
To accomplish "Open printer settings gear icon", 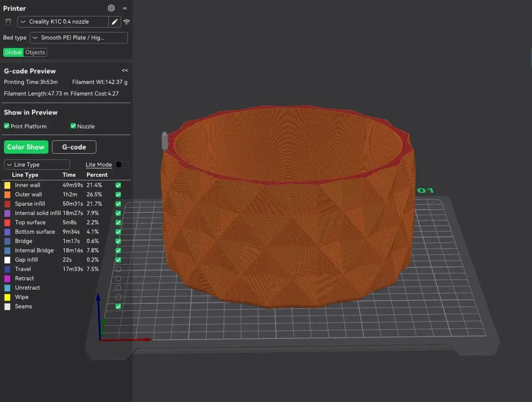I will (111, 8).
